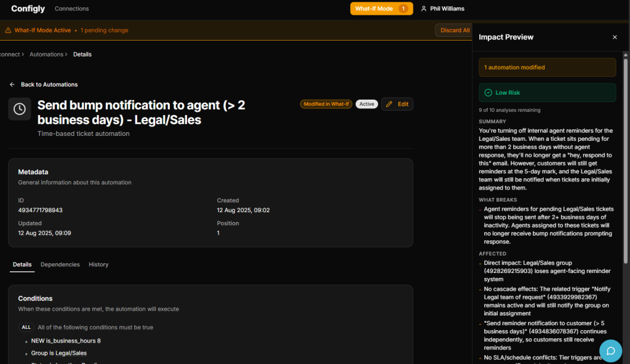
Task: Click the 1 automation modified banner
Action: [547, 68]
